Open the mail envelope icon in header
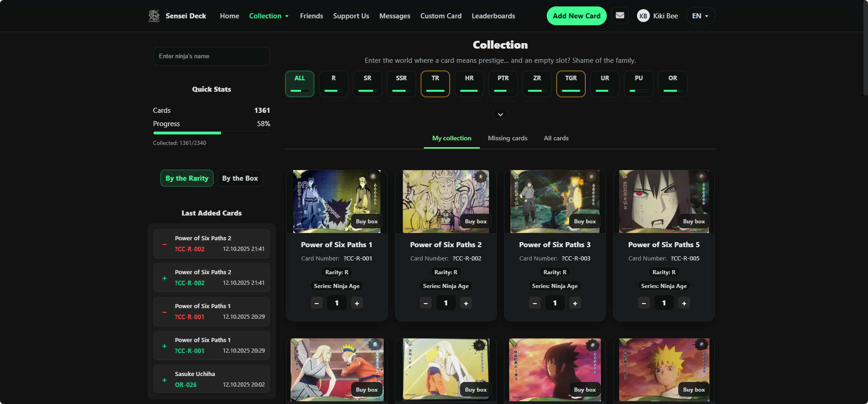 (620, 16)
